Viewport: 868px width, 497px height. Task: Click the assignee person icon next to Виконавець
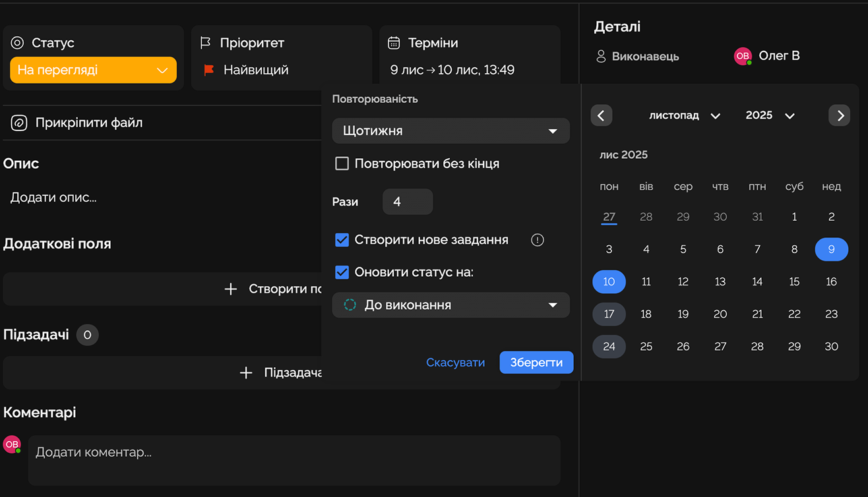pos(600,56)
